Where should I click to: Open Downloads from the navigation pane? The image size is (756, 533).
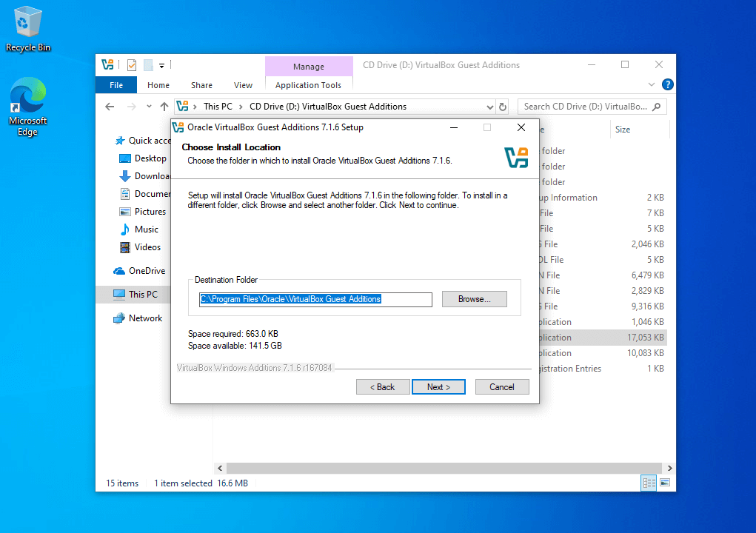click(144, 176)
